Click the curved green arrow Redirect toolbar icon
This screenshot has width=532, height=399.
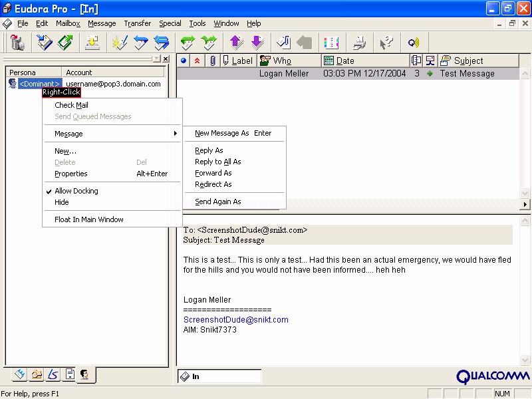209,43
